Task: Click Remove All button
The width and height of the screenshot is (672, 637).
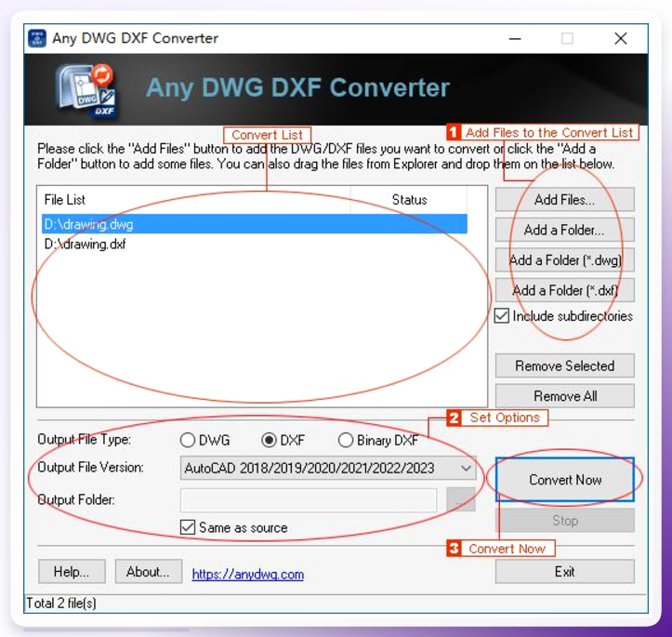Action: point(564,395)
